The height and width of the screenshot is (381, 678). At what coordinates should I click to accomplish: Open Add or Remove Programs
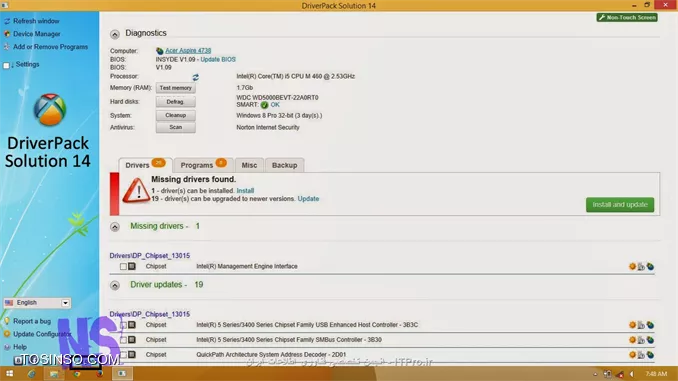click(x=50, y=47)
